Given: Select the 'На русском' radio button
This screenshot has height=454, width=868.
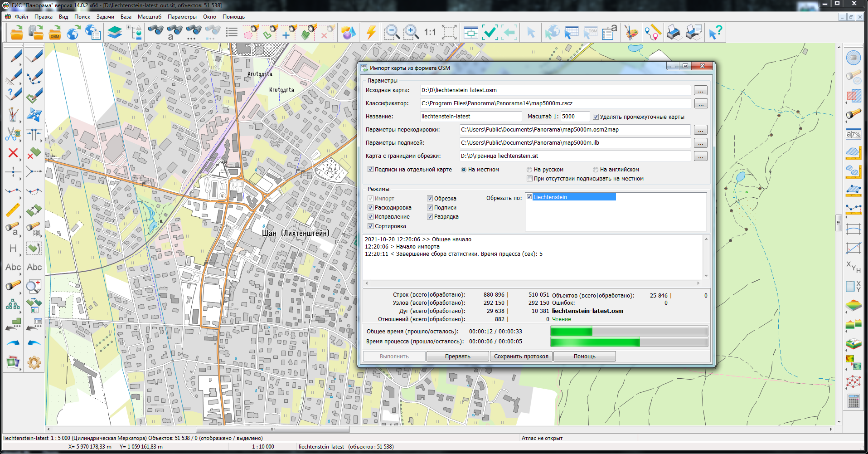Looking at the screenshot, I should pos(529,170).
